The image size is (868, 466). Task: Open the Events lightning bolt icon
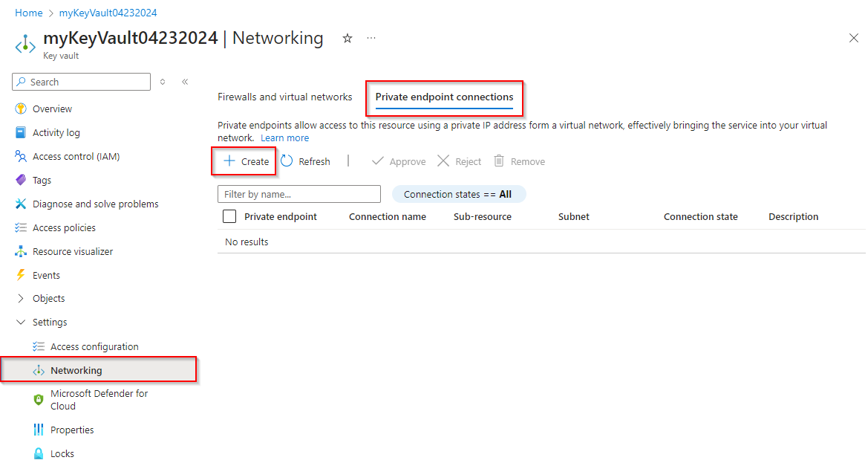click(21, 275)
